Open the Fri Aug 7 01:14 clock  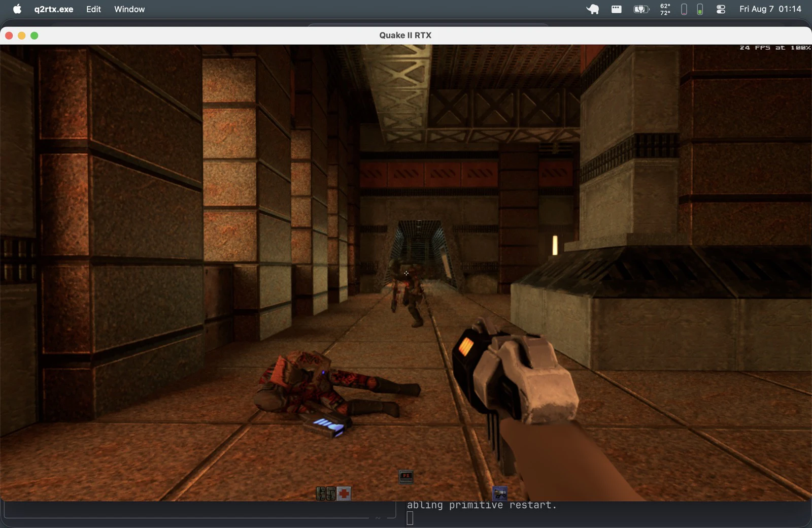770,9
